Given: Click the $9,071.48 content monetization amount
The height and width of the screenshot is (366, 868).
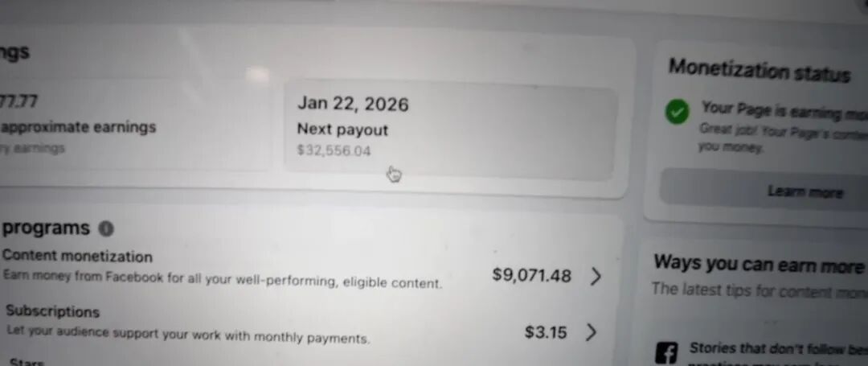Looking at the screenshot, I should (531, 275).
